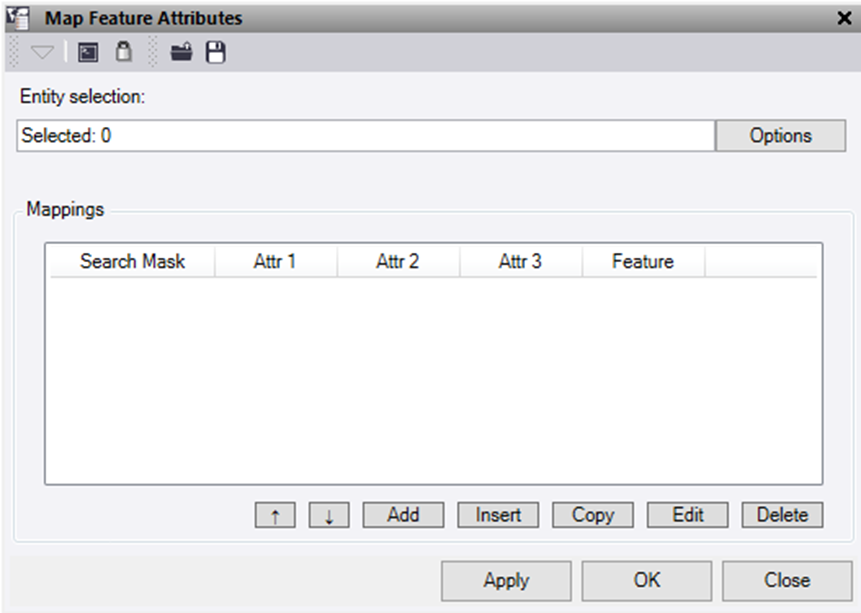Click the lock icon in toolbar
The width and height of the screenshot is (861, 613).
[124, 53]
